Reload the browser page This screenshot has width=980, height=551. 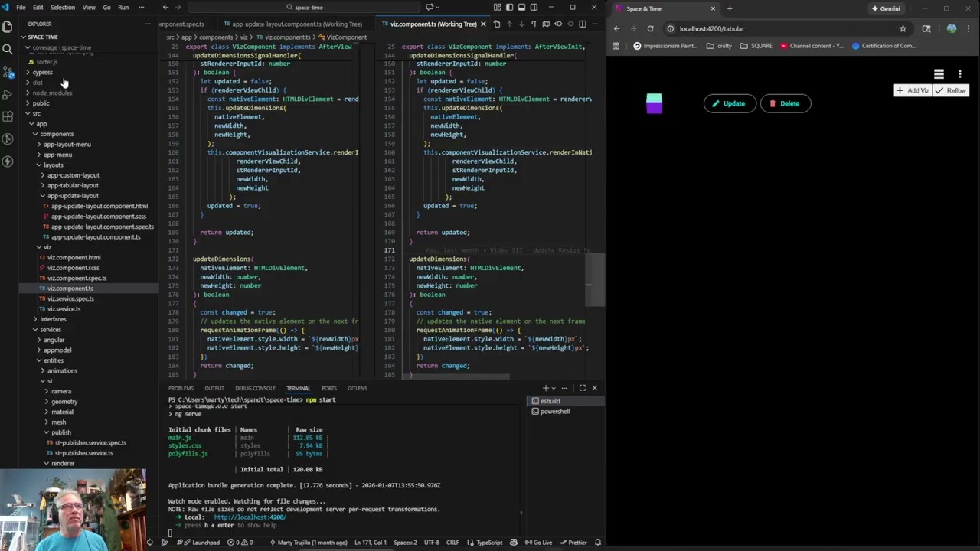click(650, 29)
